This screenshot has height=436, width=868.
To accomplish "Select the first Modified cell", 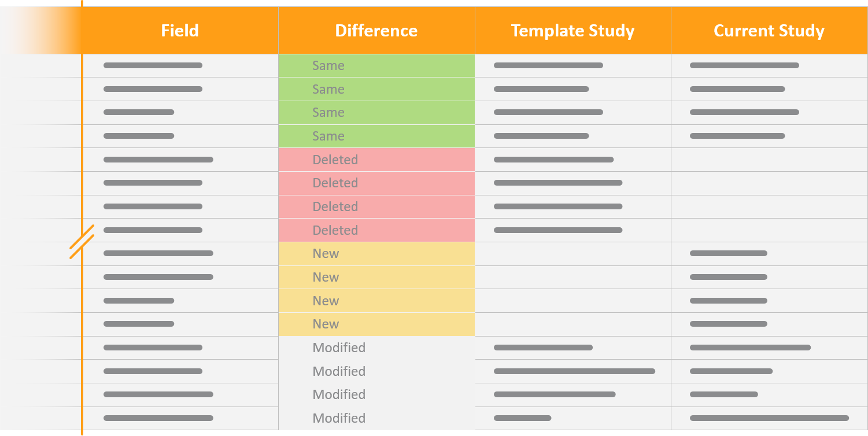I will pos(376,348).
